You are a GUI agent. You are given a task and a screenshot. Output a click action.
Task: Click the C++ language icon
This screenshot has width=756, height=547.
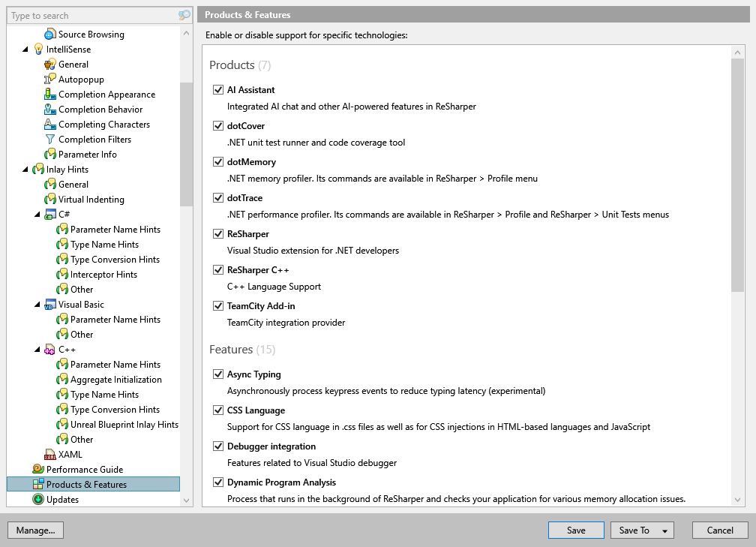coord(50,349)
